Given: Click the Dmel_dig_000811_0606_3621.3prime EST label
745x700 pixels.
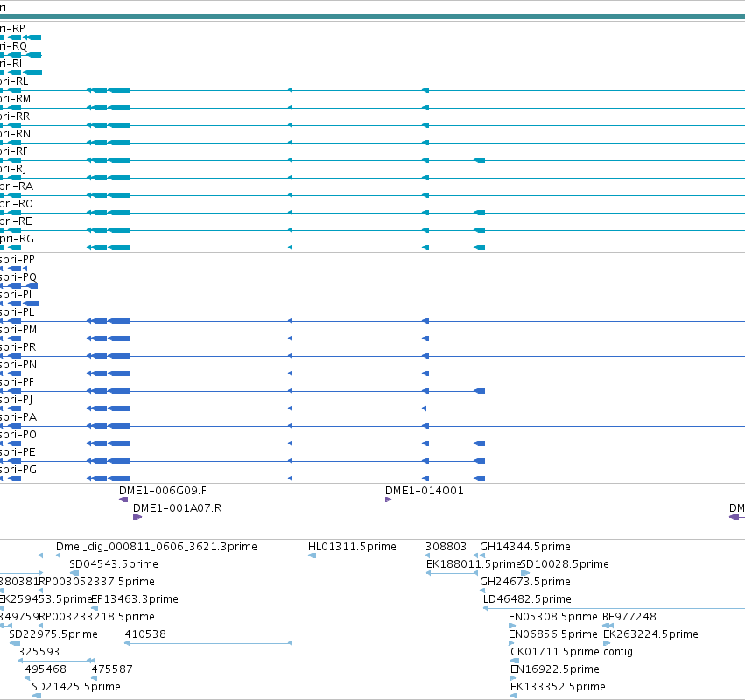Looking at the screenshot, I should [157, 547].
